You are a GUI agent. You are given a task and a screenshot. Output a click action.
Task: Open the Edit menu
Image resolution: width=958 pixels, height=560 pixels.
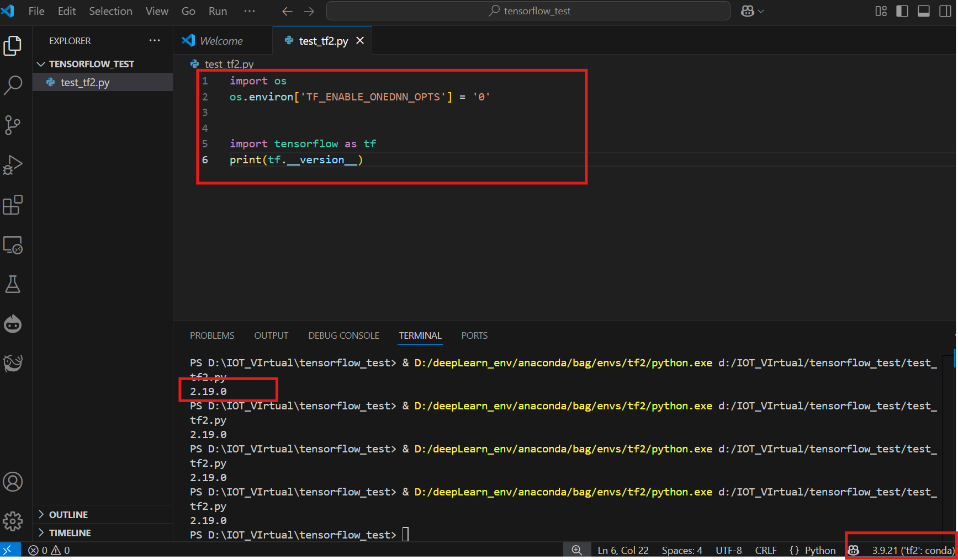click(x=67, y=11)
